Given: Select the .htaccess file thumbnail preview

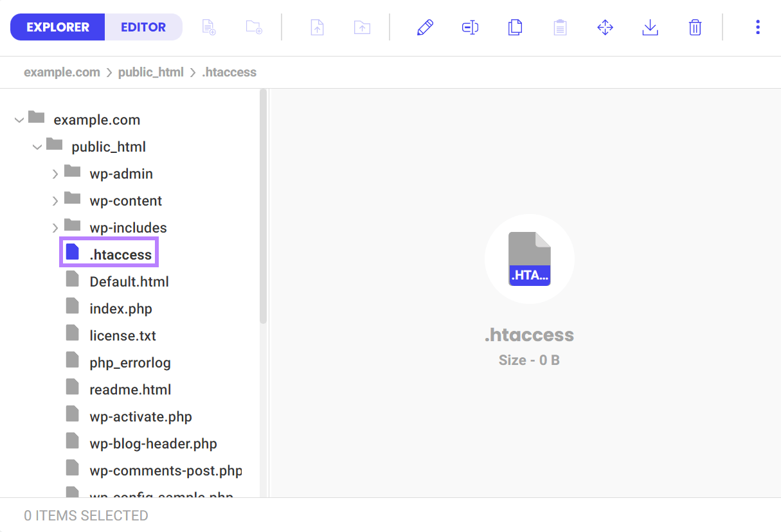Looking at the screenshot, I should [529, 259].
